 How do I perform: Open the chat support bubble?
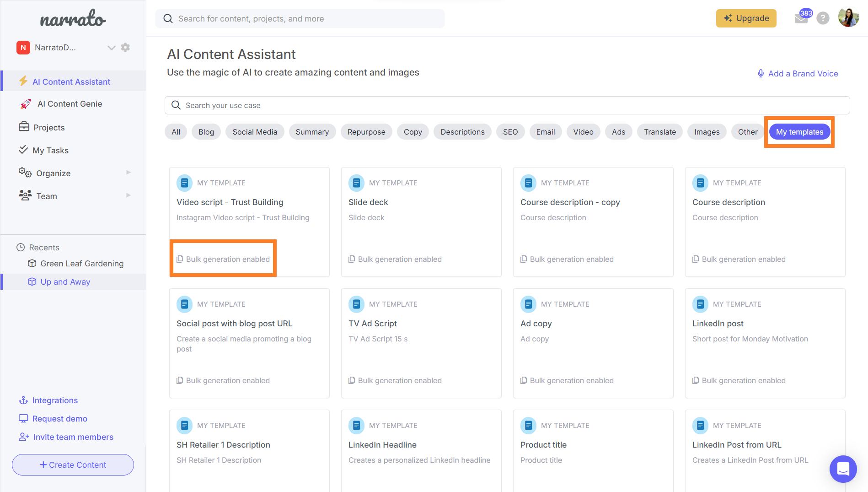point(843,469)
